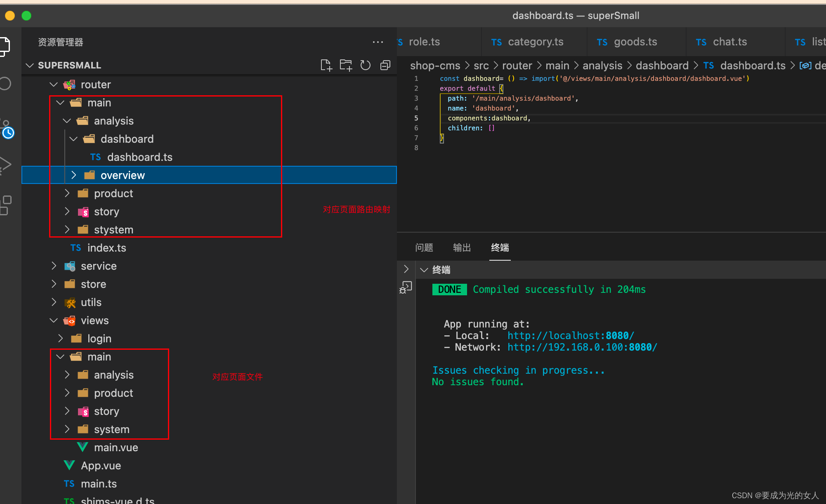Collapse the 终端 terminal group chevron
This screenshot has width=826, height=504.
[424, 270]
